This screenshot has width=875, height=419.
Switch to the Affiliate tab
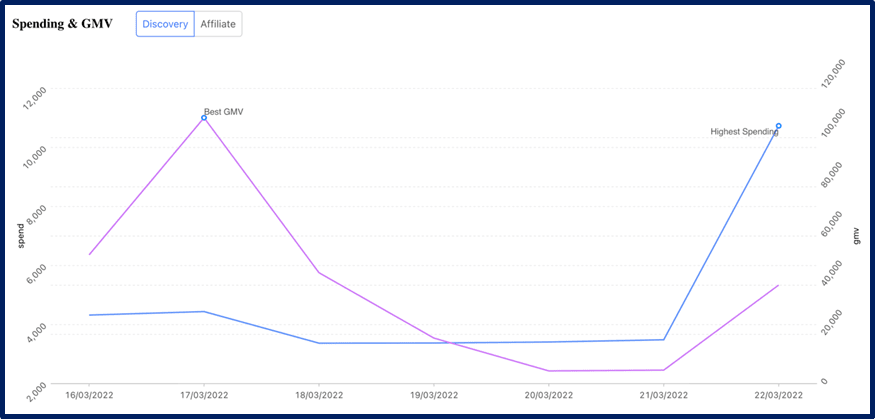click(218, 24)
